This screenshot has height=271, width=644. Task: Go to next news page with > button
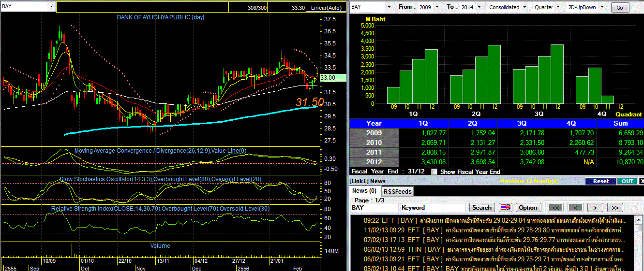(595, 208)
